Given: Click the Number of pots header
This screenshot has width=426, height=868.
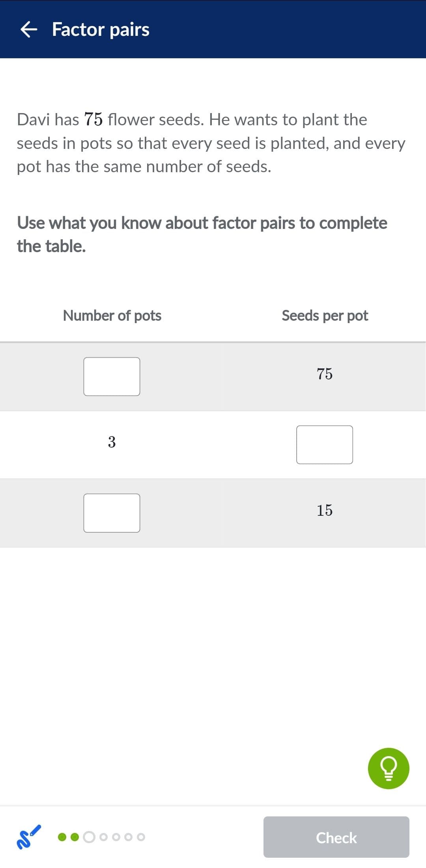Looking at the screenshot, I should (x=112, y=315).
